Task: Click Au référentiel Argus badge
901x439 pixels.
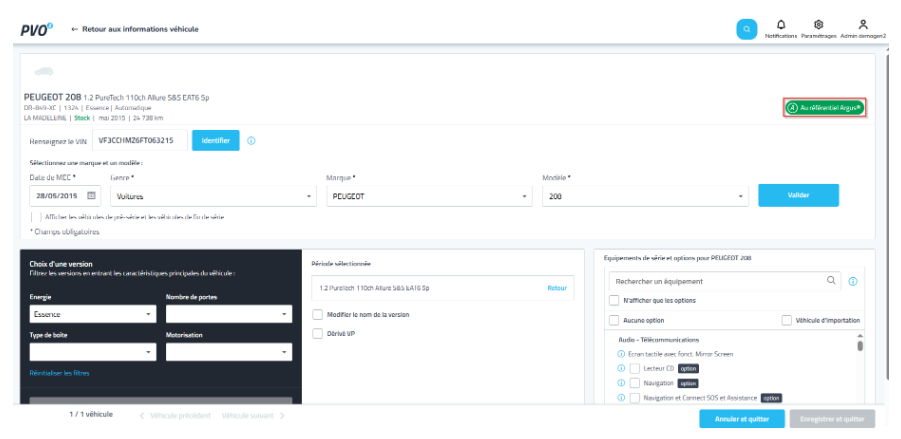Action: coord(825,107)
